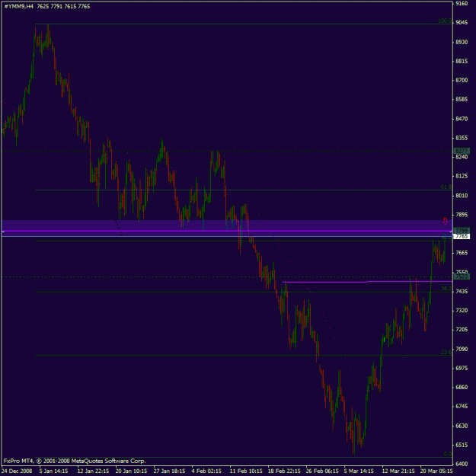
Task: Click the 6975 price axis label
Action: point(462,368)
